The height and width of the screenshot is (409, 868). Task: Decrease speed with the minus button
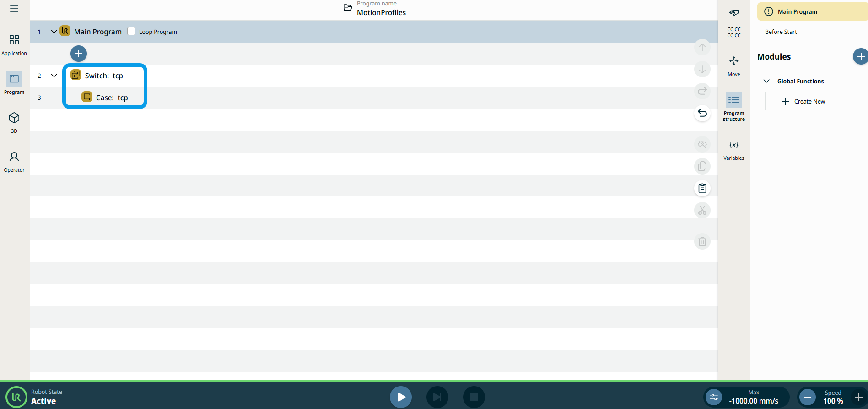808,397
